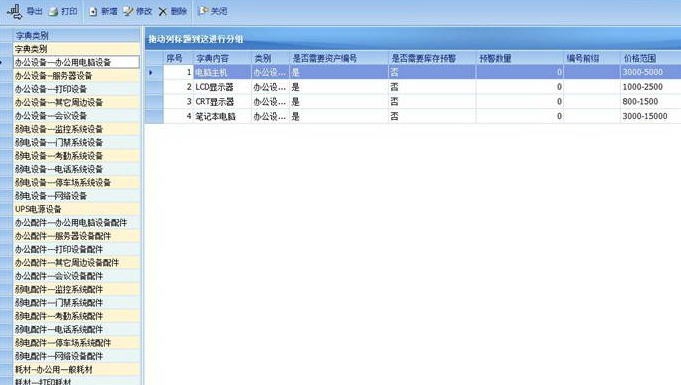Click the 新增 add-record toolbar icon
The image size is (681, 385).
coord(93,12)
